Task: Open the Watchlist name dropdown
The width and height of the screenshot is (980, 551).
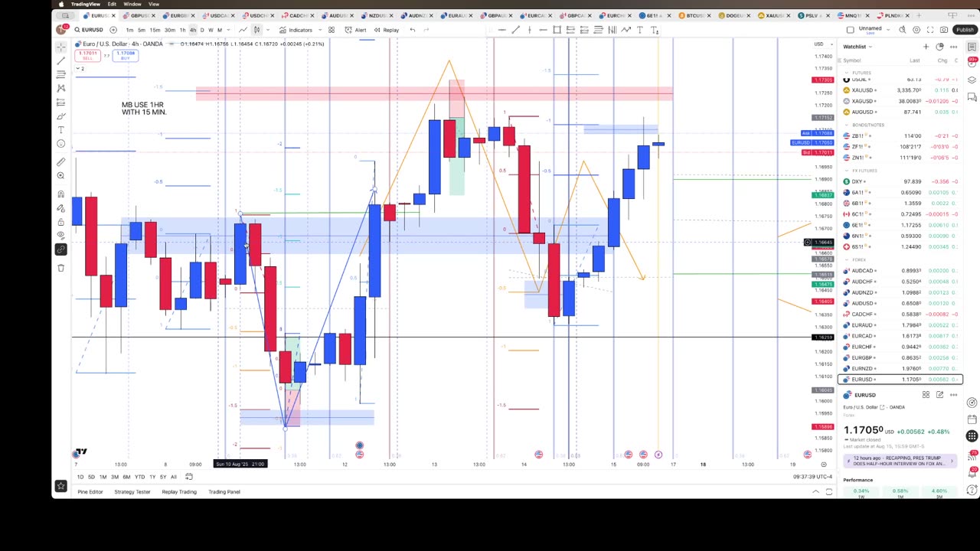Action: click(871, 47)
